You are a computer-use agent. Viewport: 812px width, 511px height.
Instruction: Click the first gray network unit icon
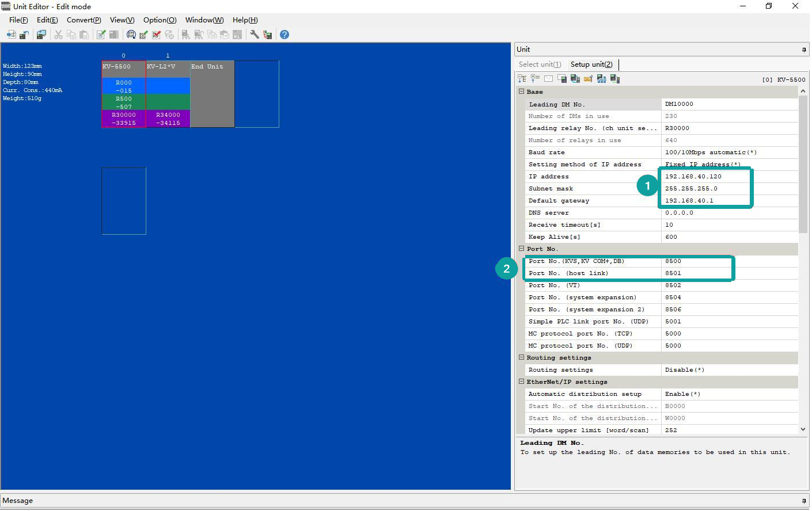[185, 35]
